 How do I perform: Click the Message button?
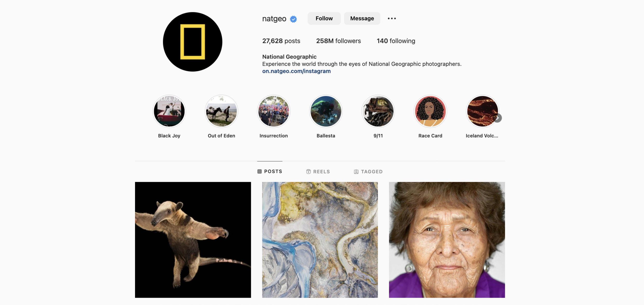click(362, 18)
